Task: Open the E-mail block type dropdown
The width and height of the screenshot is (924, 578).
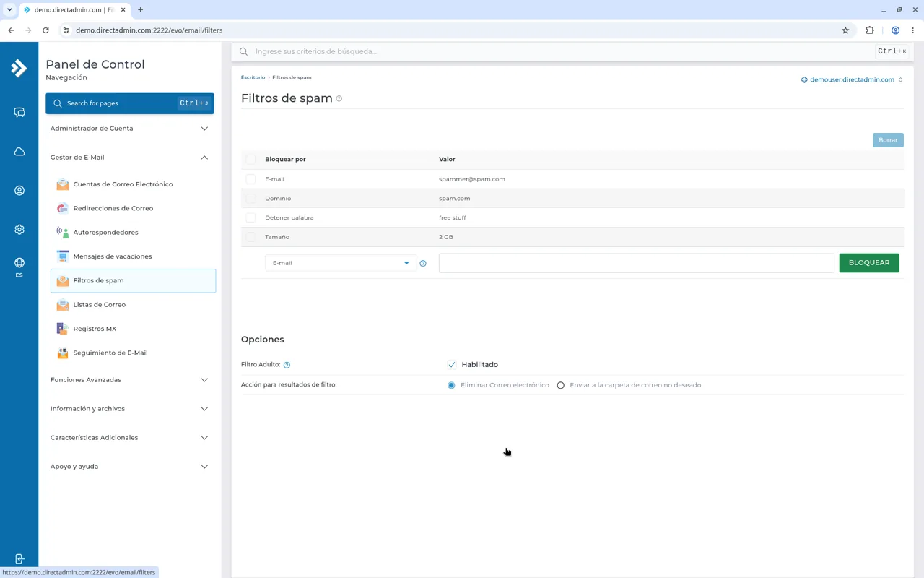Action: point(340,263)
